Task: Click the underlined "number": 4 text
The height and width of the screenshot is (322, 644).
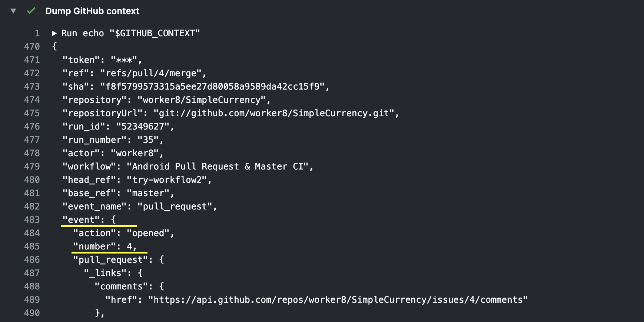Action: click(x=104, y=246)
